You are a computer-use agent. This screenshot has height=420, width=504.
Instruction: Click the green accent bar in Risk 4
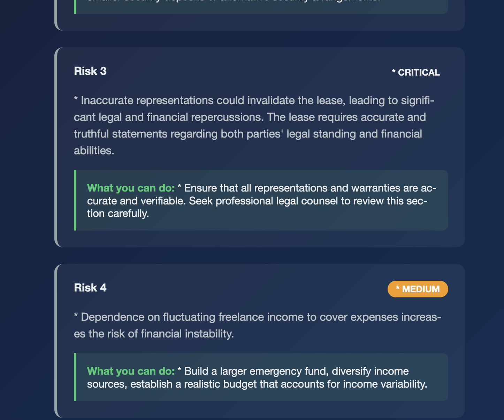pos(75,377)
